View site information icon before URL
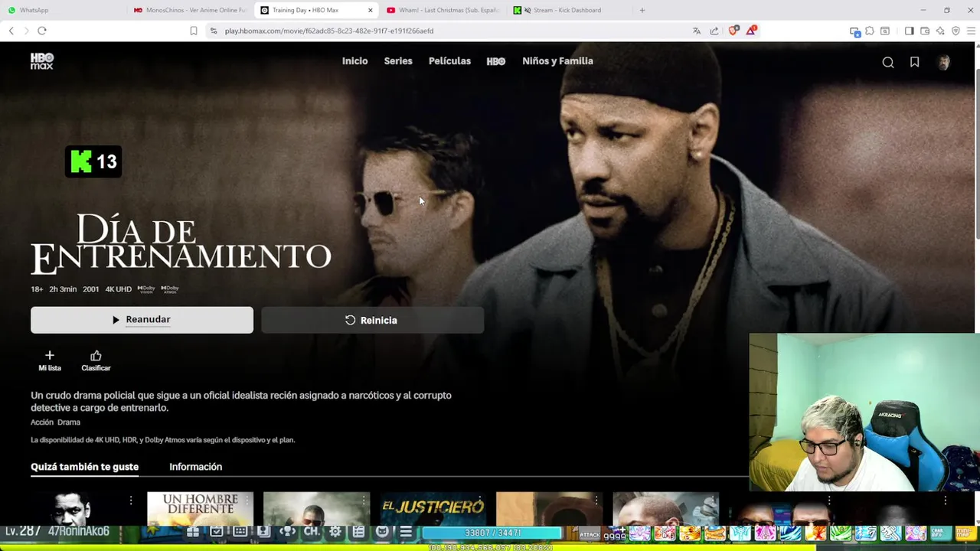 tap(214, 31)
